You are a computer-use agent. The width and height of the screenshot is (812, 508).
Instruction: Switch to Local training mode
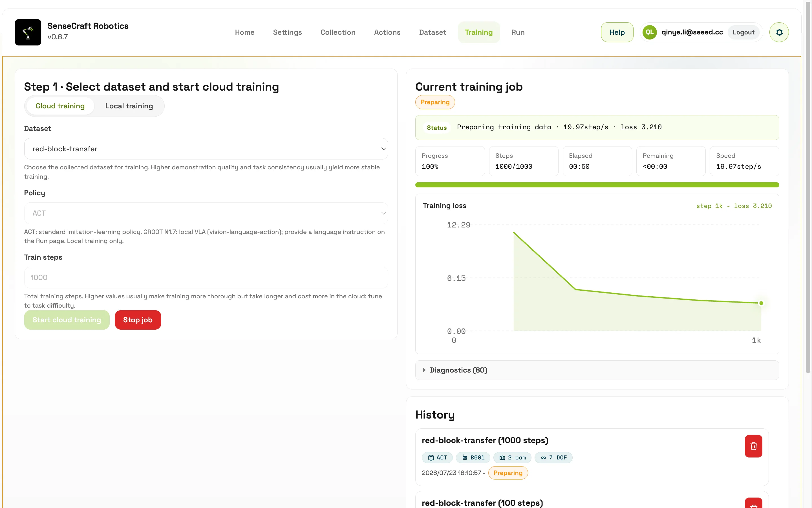tap(129, 106)
